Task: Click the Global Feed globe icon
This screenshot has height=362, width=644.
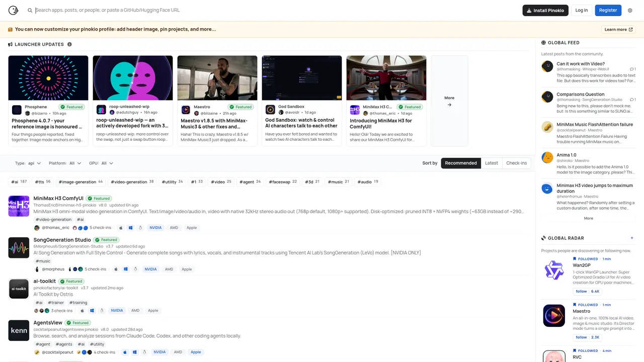Action: [543, 43]
